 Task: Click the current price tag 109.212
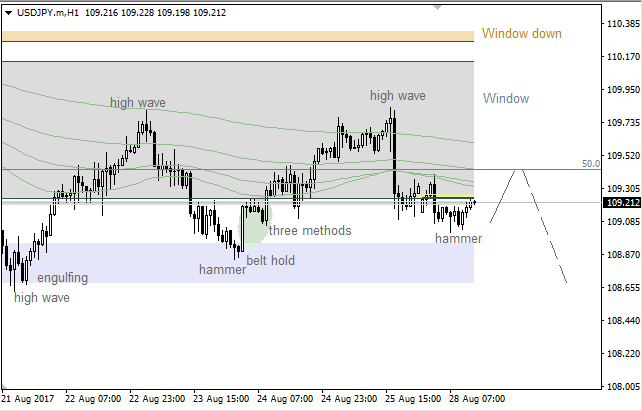pyautogui.click(x=620, y=203)
